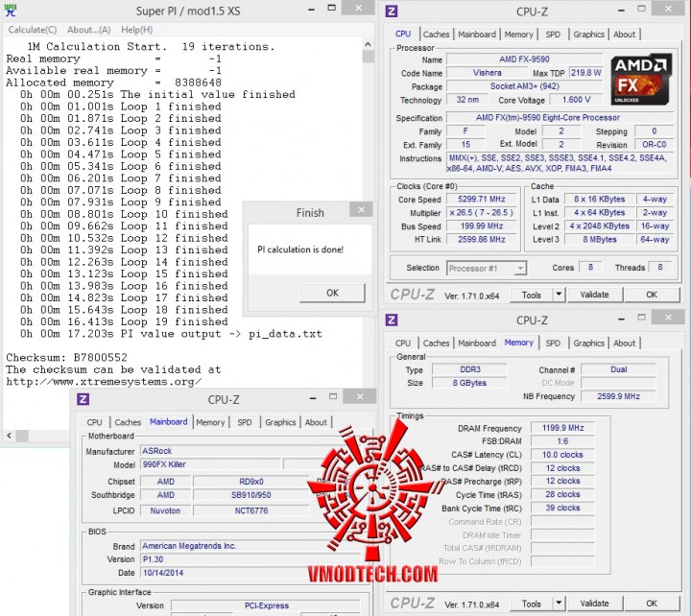
Task: Click the http://www.xtremesystems.org/ text
Action: (x=104, y=382)
